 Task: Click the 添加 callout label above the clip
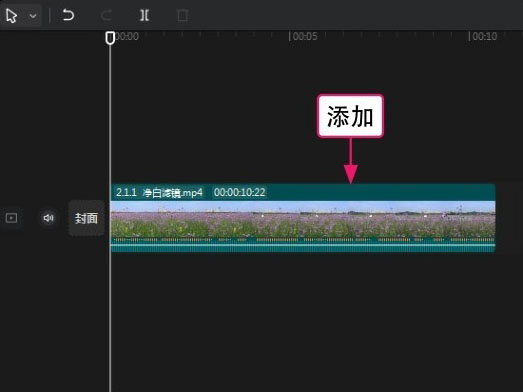(350, 116)
